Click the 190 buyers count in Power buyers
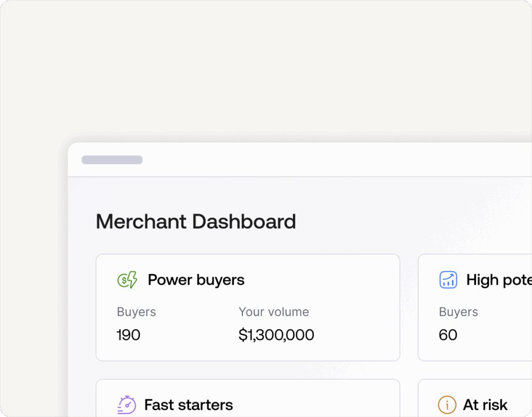532x417 pixels. (x=128, y=335)
